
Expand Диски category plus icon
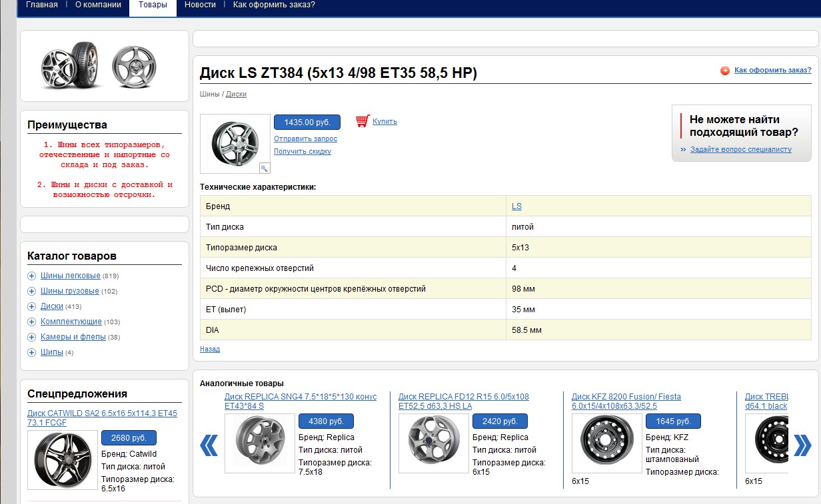pos(31,306)
